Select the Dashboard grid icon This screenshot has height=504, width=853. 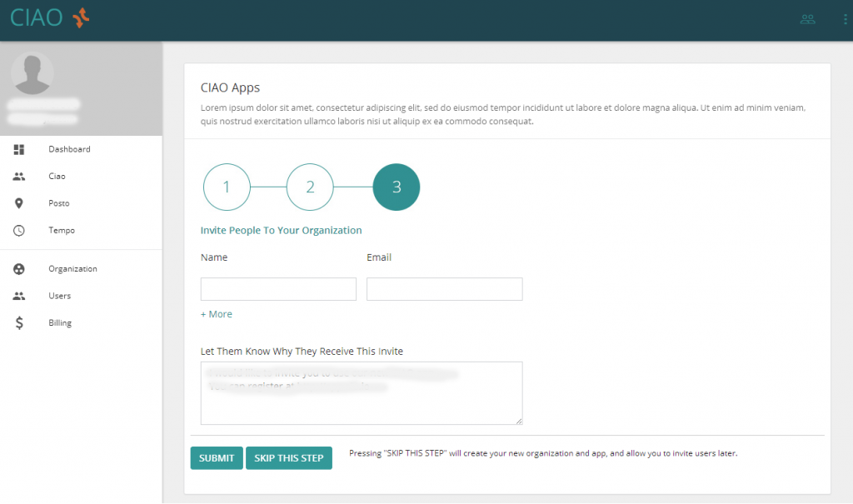[18, 149]
